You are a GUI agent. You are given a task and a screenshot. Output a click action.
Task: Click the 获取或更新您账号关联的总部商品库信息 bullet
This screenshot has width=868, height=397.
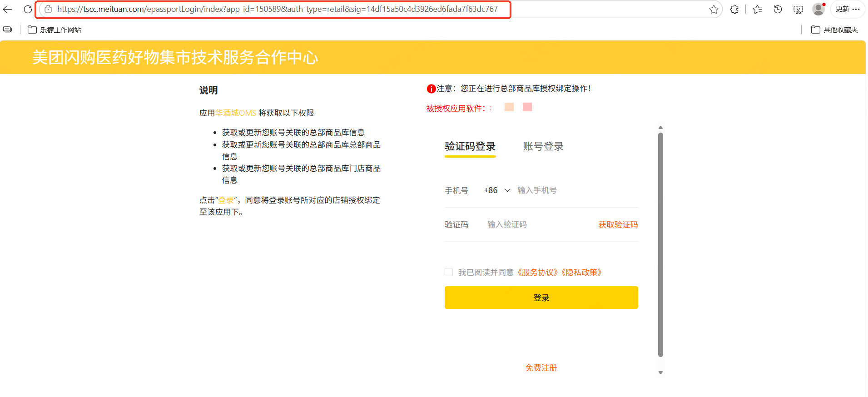[293, 133]
